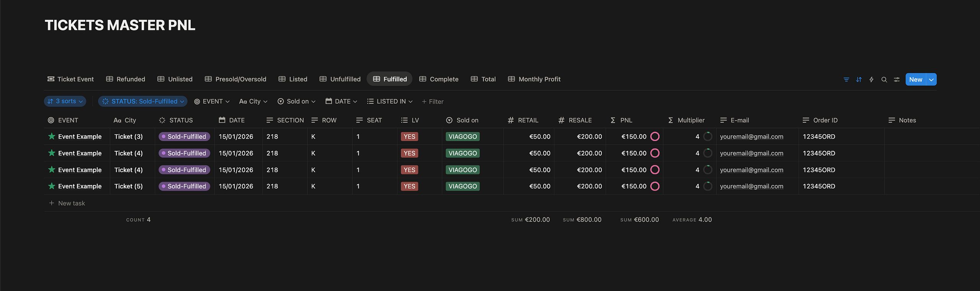Click the PNL ring for Ticket (3)

click(655, 136)
